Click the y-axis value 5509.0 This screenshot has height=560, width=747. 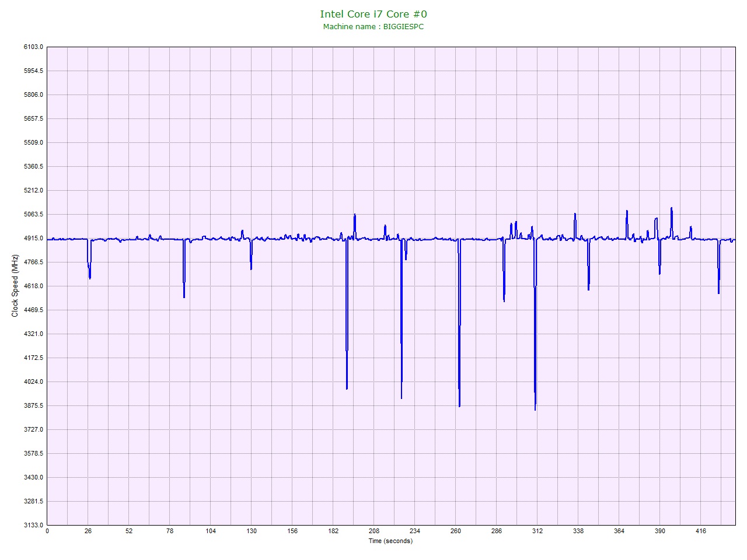pyautogui.click(x=34, y=142)
